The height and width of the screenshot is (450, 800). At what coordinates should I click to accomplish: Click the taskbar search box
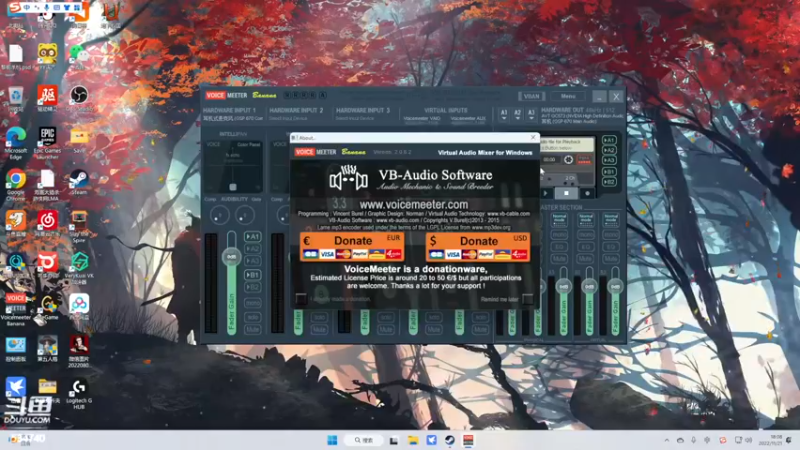tap(364, 440)
